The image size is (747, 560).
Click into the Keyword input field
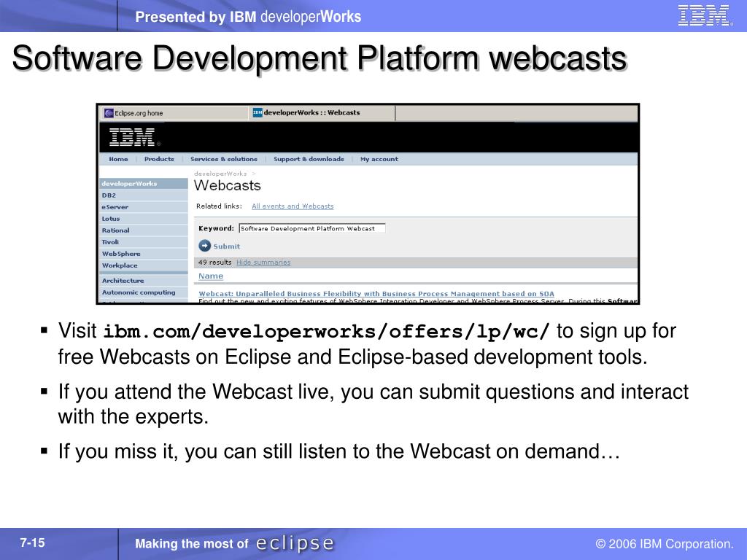click(x=312, y=228)
